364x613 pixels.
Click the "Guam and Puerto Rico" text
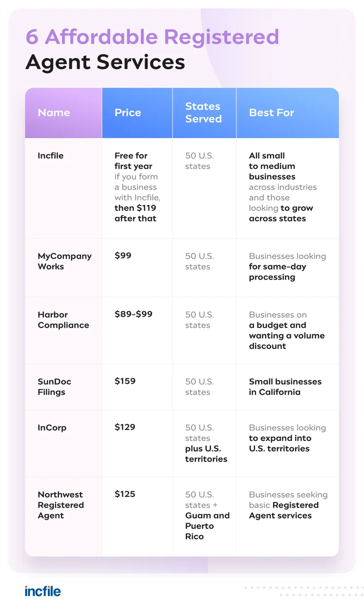pos(207,526)
